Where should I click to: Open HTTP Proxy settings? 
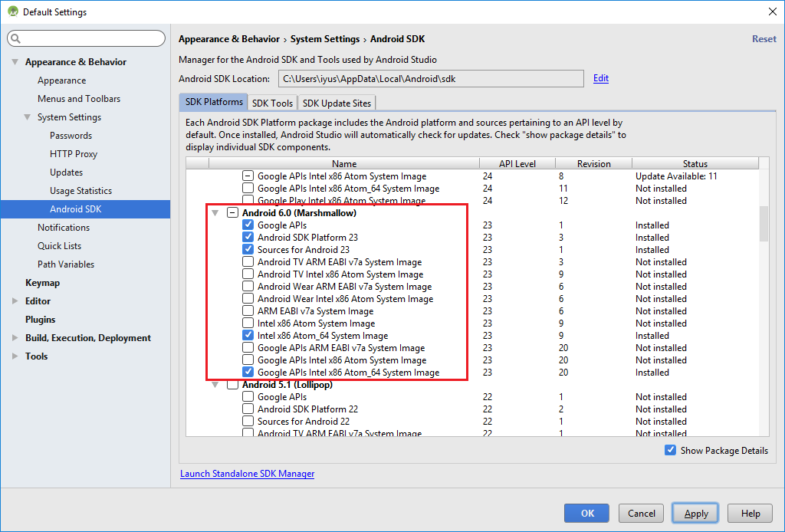(x=74, y=154)
